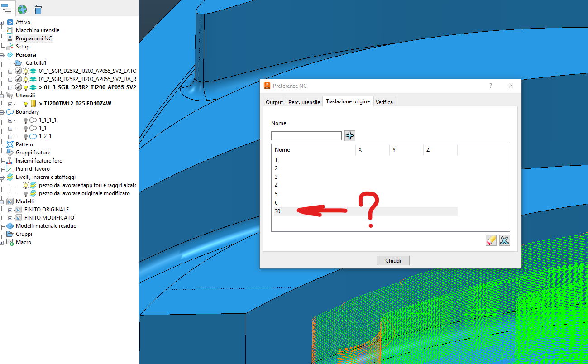
Task: Select FINITO MODIFICATO model
Action: pyautogui.click(x=49, y=218)
